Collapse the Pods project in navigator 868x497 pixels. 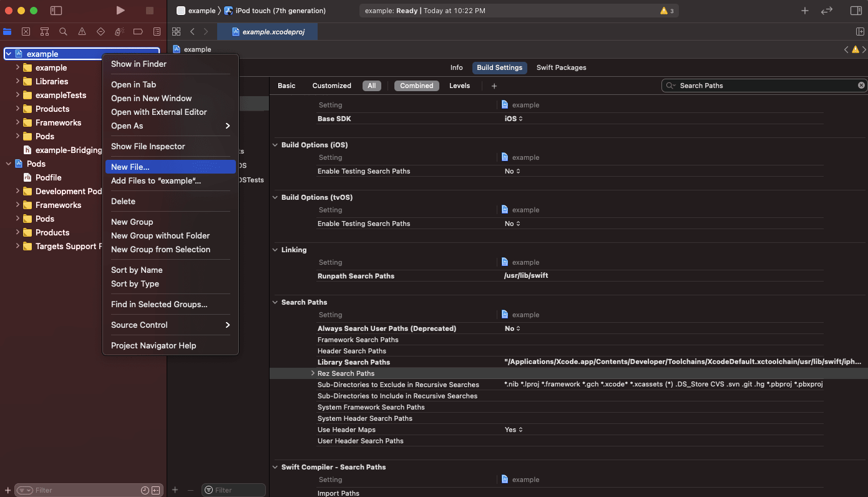8,164
